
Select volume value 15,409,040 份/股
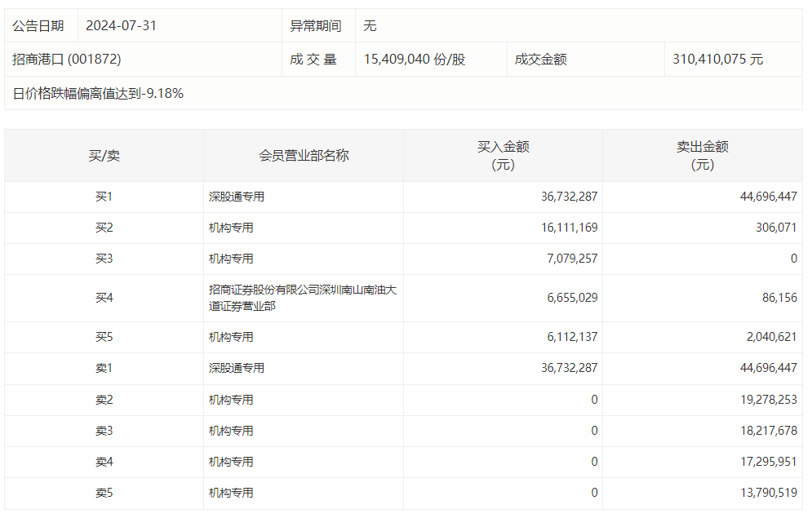(x=415, y=59)
